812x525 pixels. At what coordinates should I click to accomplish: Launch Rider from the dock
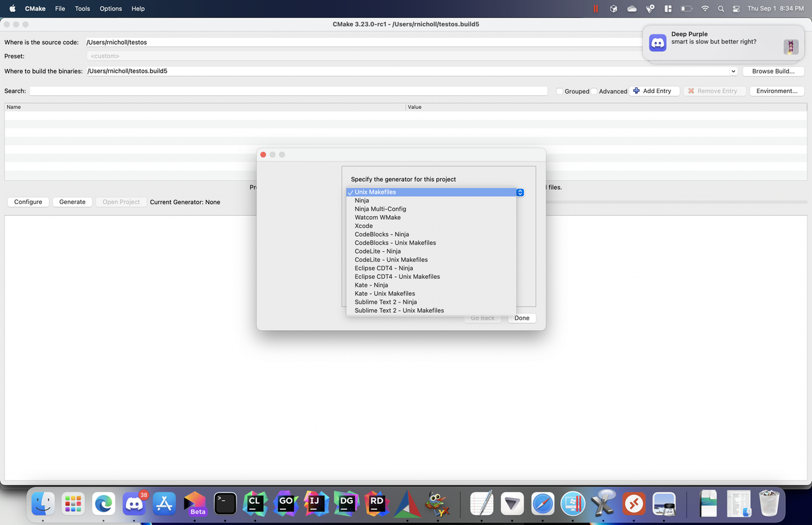376,504
